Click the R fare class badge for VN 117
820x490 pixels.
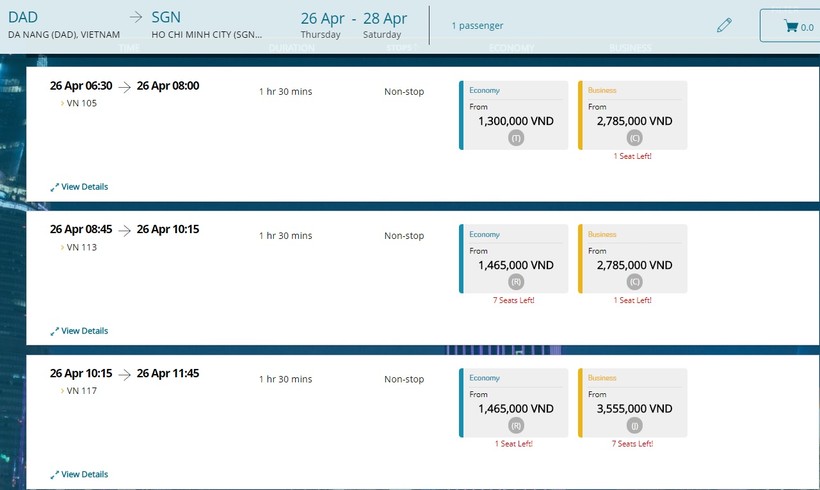click(x=516, y=427)
